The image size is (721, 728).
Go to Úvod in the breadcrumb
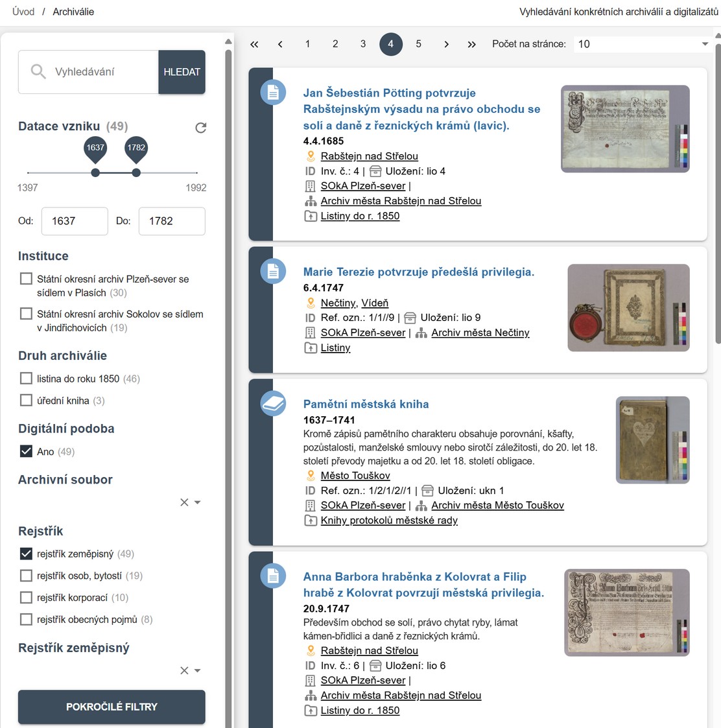pyautogui.click(x=23, y=12)
